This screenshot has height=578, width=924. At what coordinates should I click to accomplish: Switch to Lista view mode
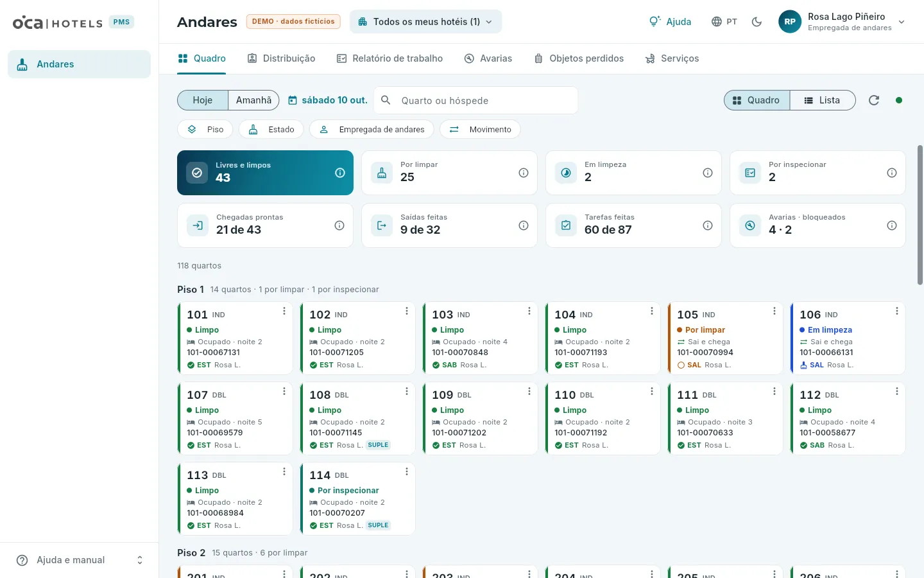(823, 100)
